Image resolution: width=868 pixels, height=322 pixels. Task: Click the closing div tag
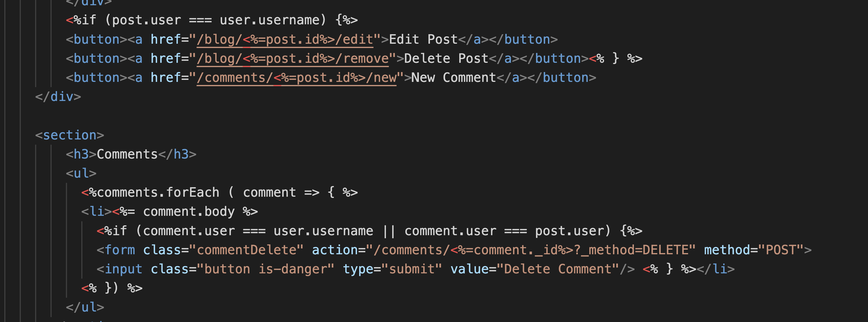click(58, 97)
